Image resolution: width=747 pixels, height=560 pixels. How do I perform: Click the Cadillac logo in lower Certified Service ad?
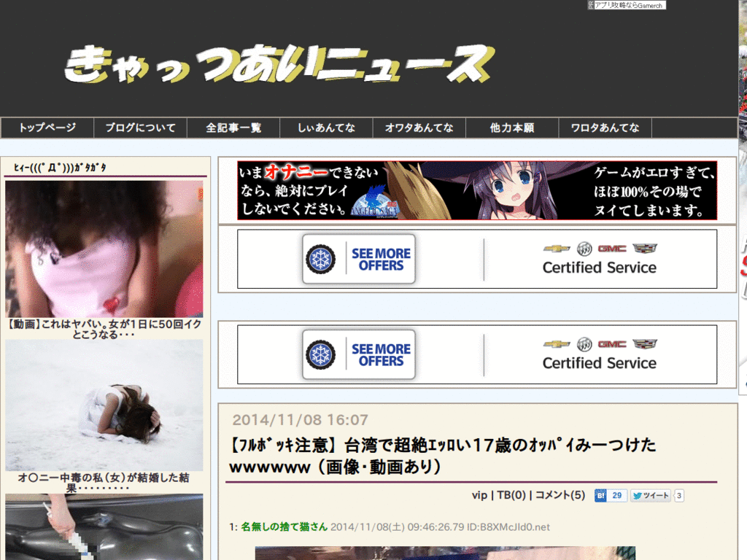pyautogui.click(x=645, y=344)
